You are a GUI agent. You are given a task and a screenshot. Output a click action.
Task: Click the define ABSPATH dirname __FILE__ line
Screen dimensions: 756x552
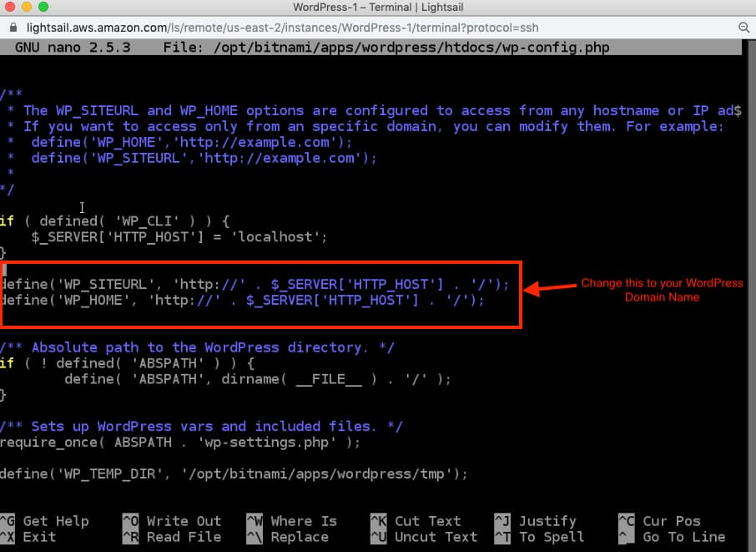pos(258,379)
